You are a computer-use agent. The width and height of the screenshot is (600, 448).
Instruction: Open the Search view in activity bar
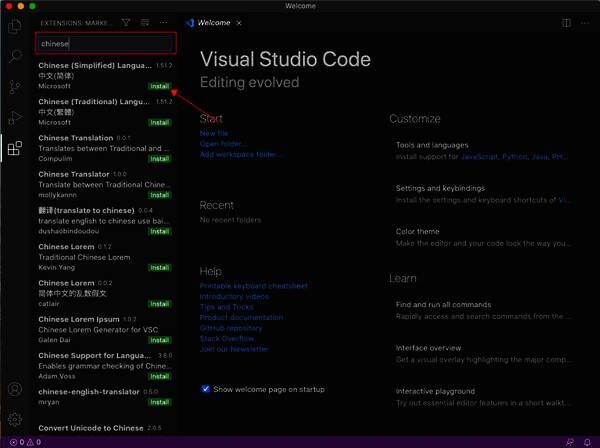pos(14,56)
